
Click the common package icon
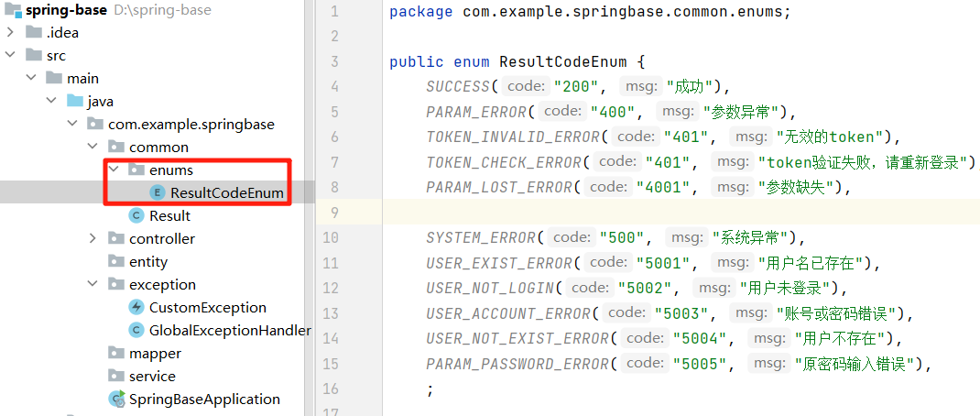click(x=116, y=147)
